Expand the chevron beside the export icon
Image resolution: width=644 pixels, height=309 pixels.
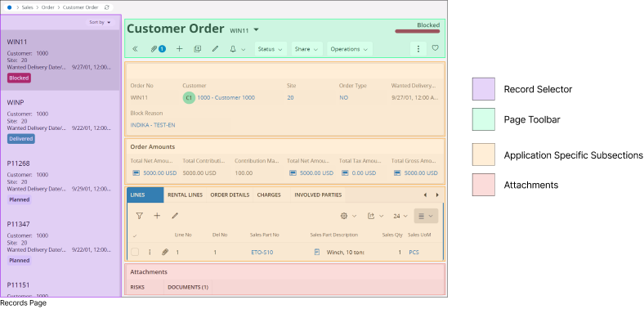381,216
